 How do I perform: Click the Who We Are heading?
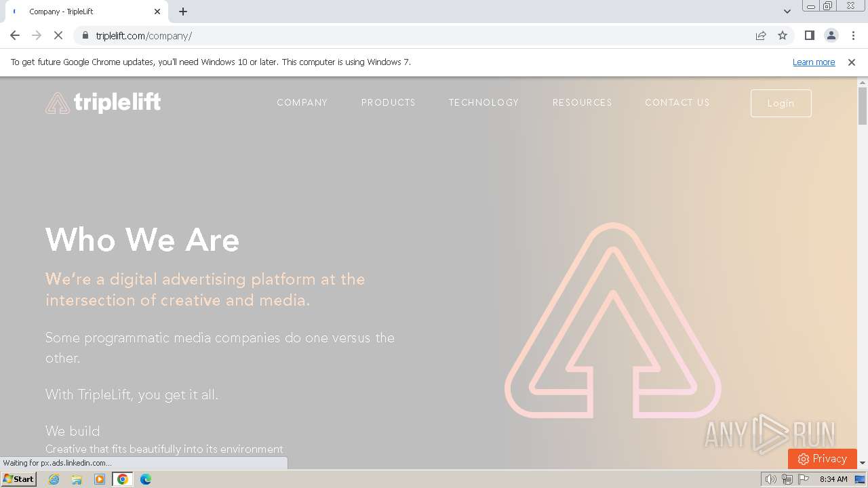pos(142,240)
